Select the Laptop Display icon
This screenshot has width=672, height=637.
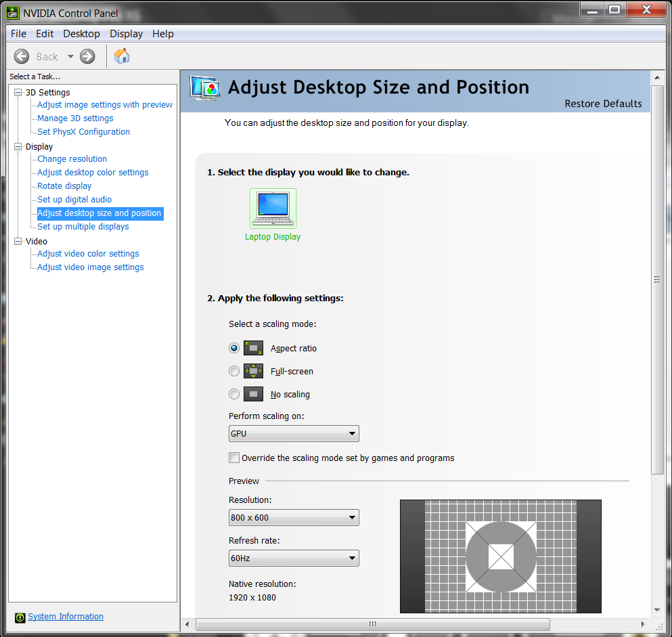(273, 209)
